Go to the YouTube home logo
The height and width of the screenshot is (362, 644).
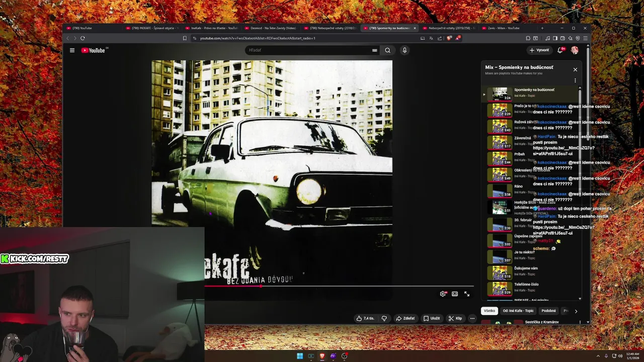[x=93, y=50]
